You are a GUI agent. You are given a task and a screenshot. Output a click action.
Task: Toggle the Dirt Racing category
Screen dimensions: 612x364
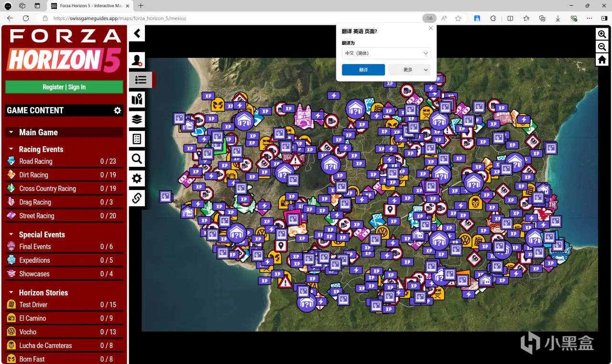click(64, 175)
